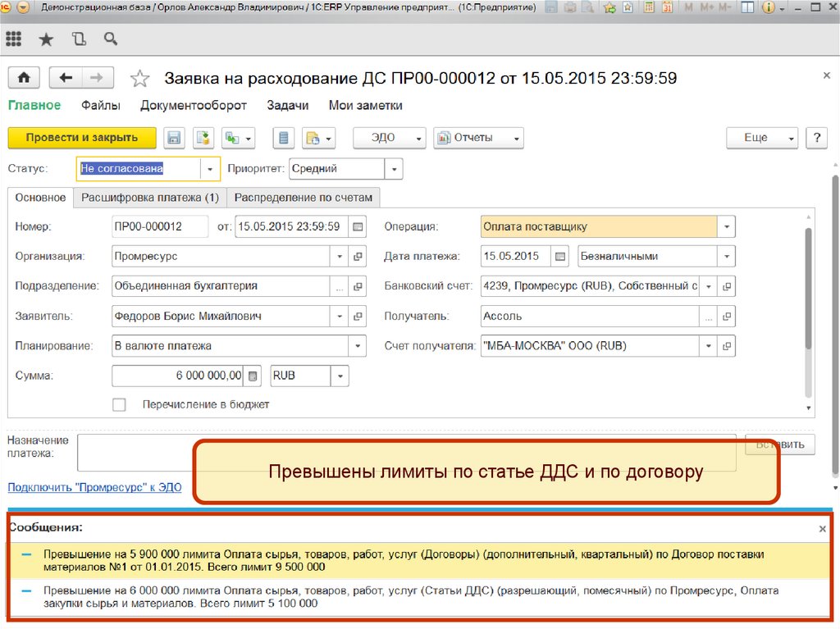Close the Сообщения panel

coord(822,529)
